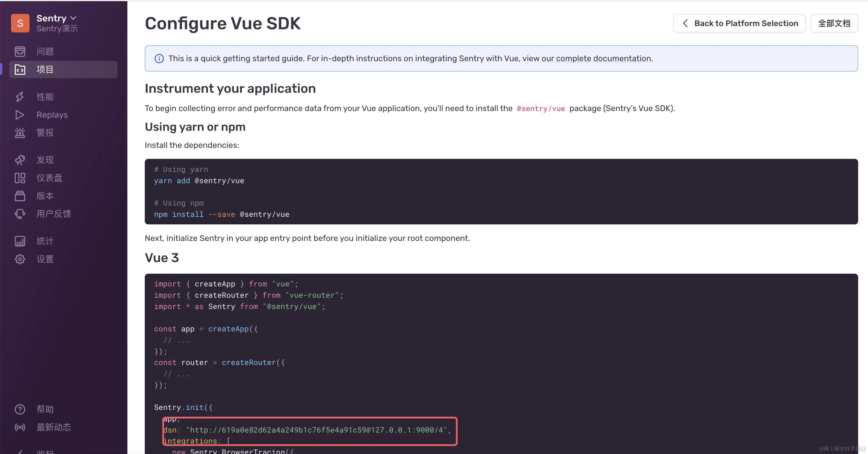Open the 全部文档 full documentation button
The height and width of the screenshot is (454, 868).
tap(834, 23)
